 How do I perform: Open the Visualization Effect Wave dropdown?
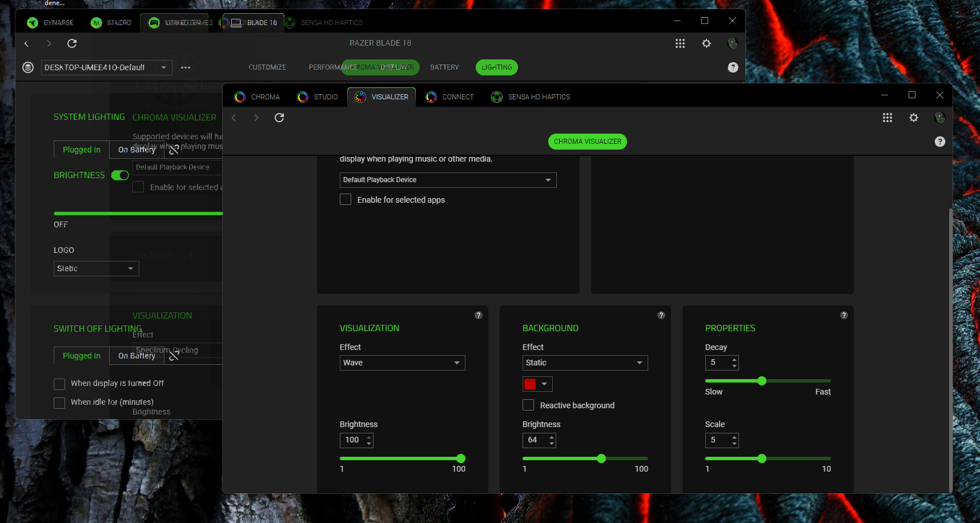tap(403, 363)
